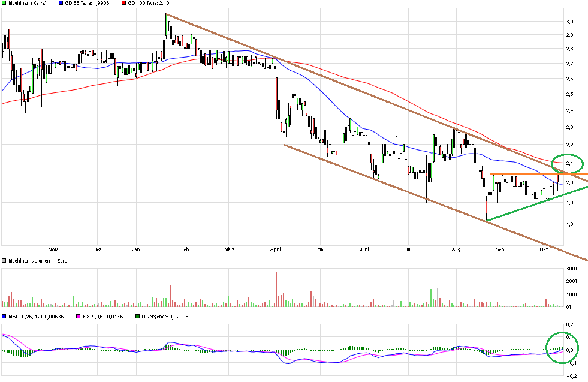Viewport: 588px width, 382px height.
Task: Click the 0,2 MACD axis label
Action: (570, 324)
